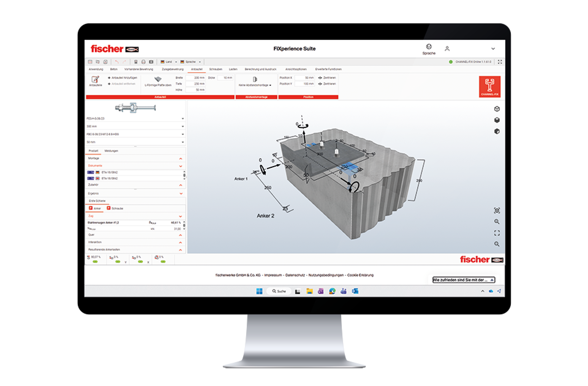This screenshot has height=386, width=588.
Task: Click the bottom dark cube view icon
Action: (497, 131)
